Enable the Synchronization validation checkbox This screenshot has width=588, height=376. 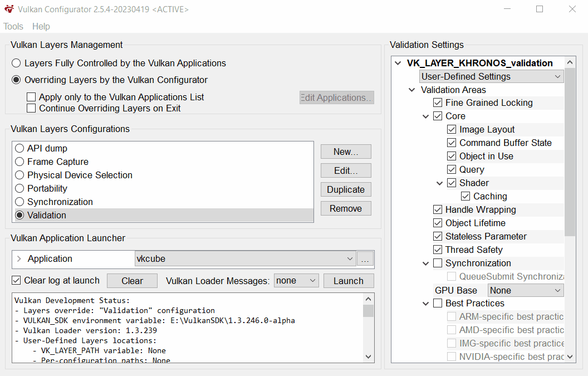pyautogui.click(x=438, y=263)
